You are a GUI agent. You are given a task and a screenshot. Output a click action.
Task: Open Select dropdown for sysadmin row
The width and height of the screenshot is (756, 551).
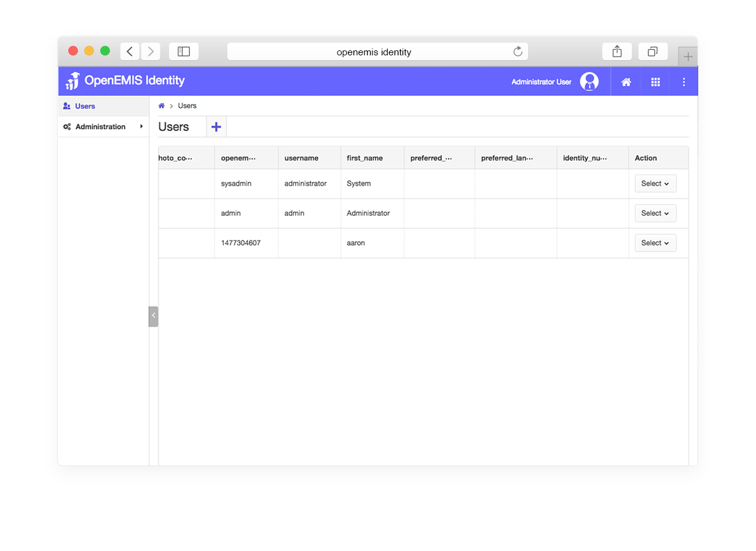655,183
